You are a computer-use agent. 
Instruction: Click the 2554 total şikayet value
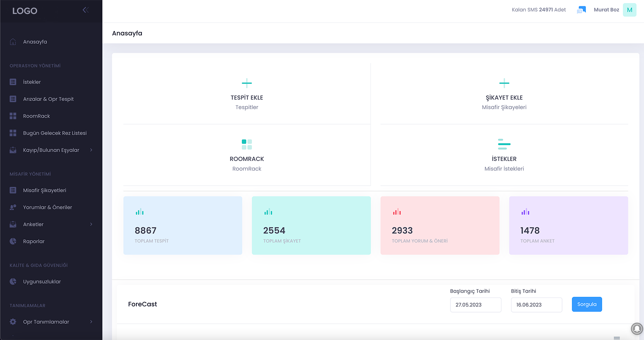click(x=274, y=231)
